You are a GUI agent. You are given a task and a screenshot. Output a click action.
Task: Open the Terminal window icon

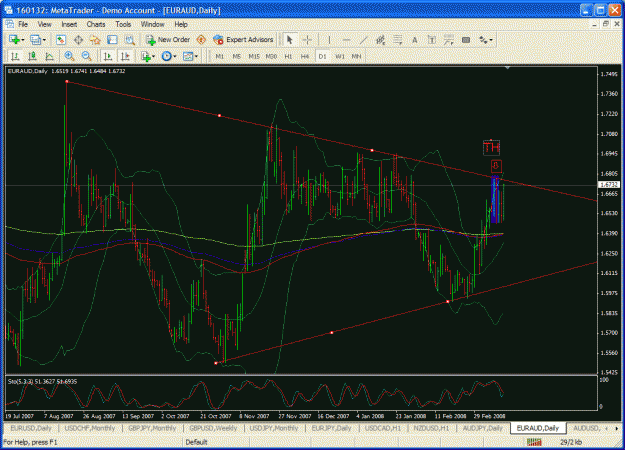coord(112,40)
